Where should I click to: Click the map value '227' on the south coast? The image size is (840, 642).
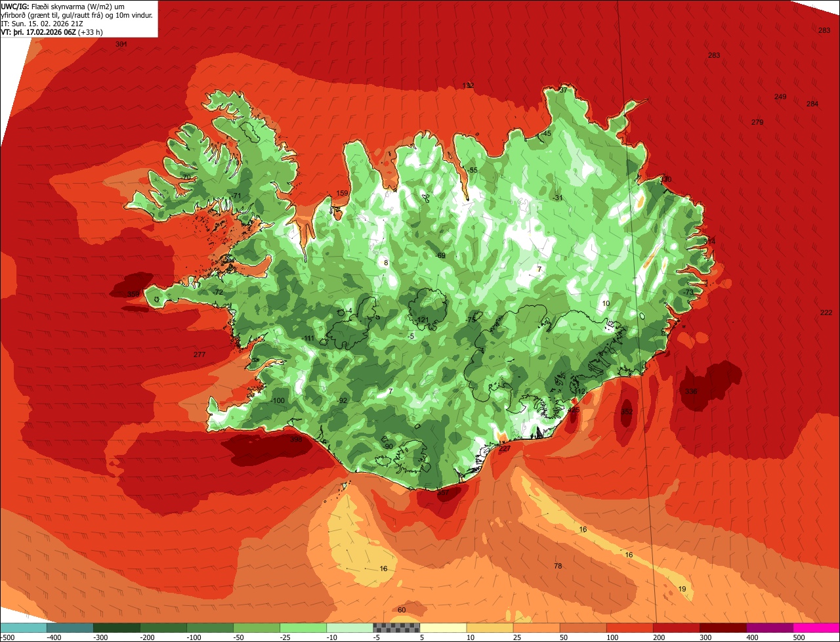[505, 448]
